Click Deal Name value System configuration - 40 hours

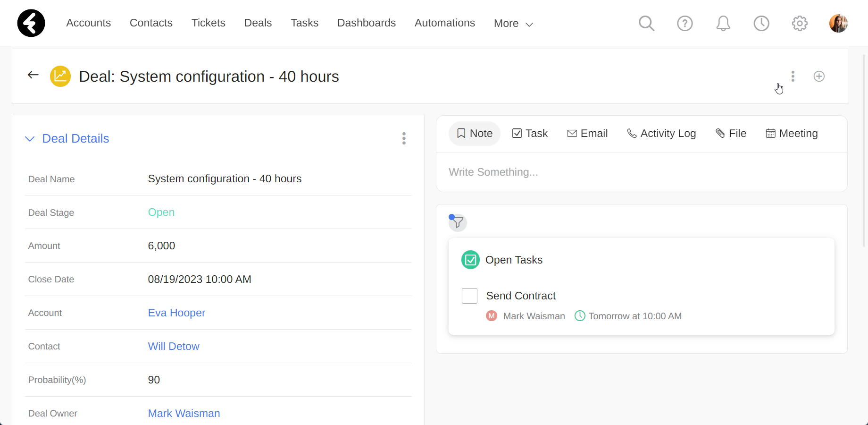point(225,178)
